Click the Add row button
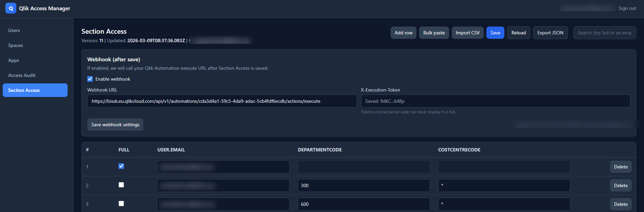The height and width of the screenshot is (212, 644). pyautogui.click(x=404, y=33)
